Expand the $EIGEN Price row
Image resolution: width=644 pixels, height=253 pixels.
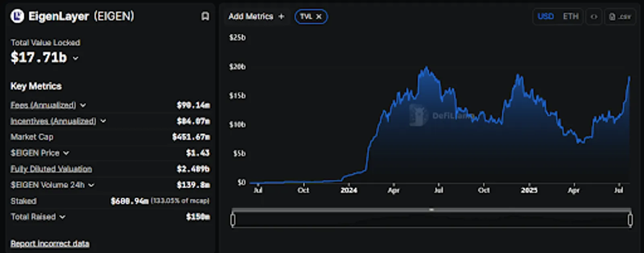click(66, 153)
